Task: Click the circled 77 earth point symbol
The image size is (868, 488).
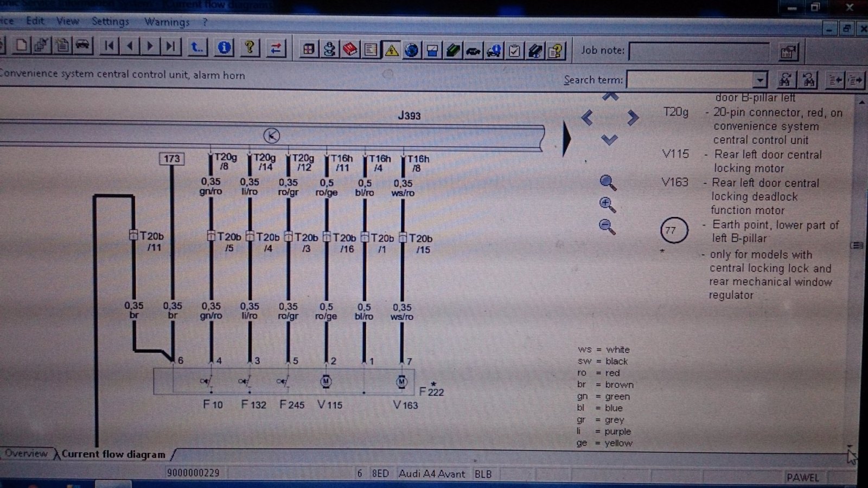Action: [x=674, y=230]
